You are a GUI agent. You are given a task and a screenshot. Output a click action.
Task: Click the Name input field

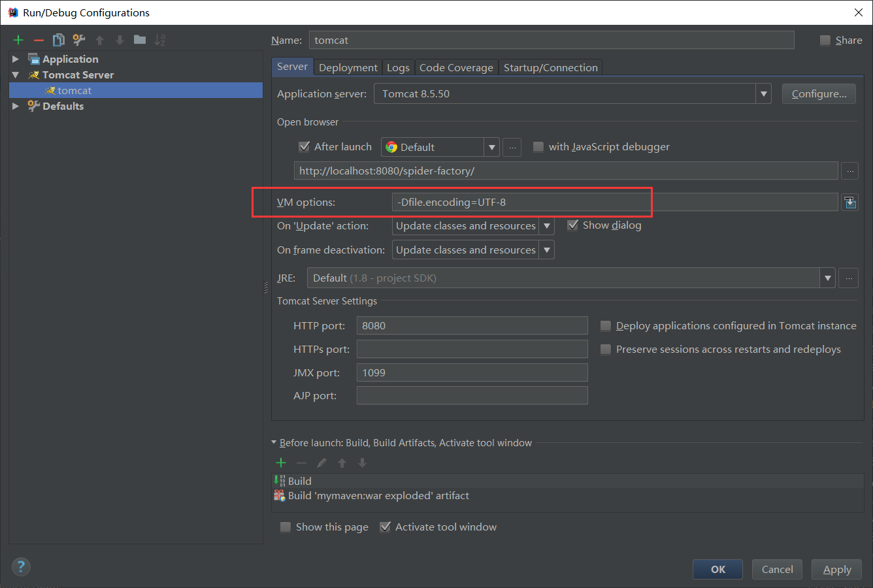552,40
